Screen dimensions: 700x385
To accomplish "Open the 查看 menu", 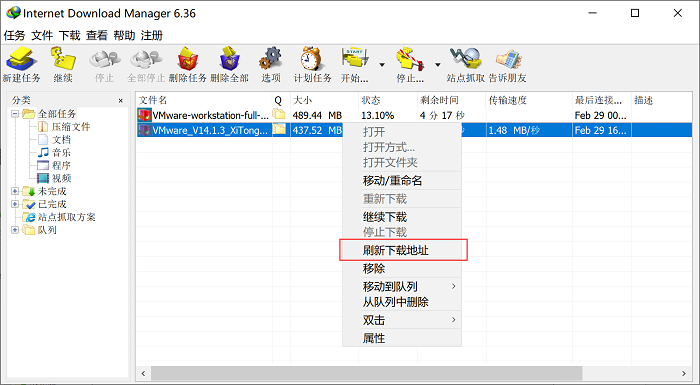I will pyautogui.click(x=97, y=35).
